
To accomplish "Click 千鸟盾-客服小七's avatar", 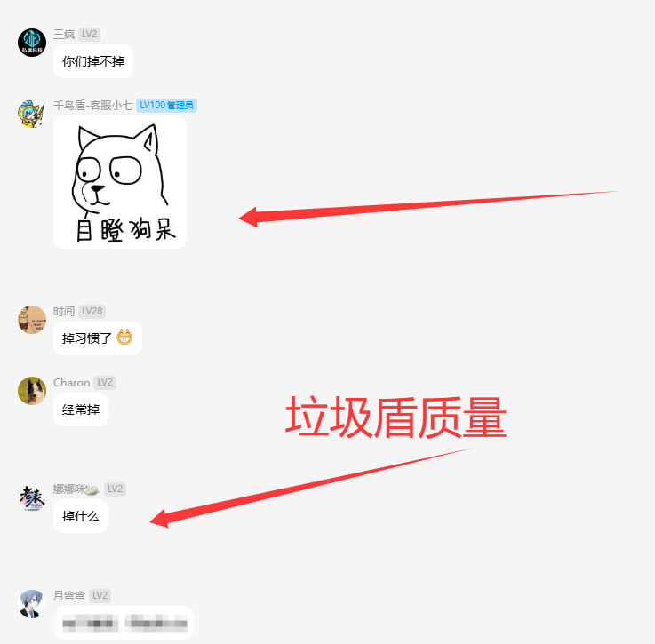I will [x=32, y=114].
